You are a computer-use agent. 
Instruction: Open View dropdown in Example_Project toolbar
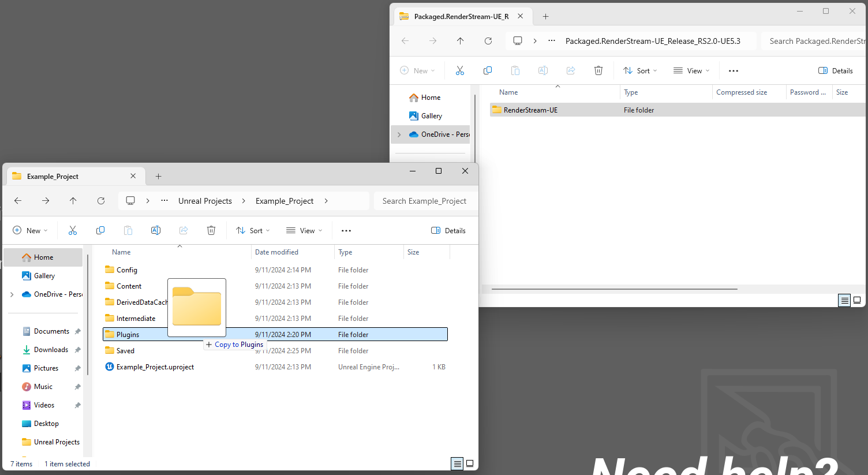(x=304, y=230)
